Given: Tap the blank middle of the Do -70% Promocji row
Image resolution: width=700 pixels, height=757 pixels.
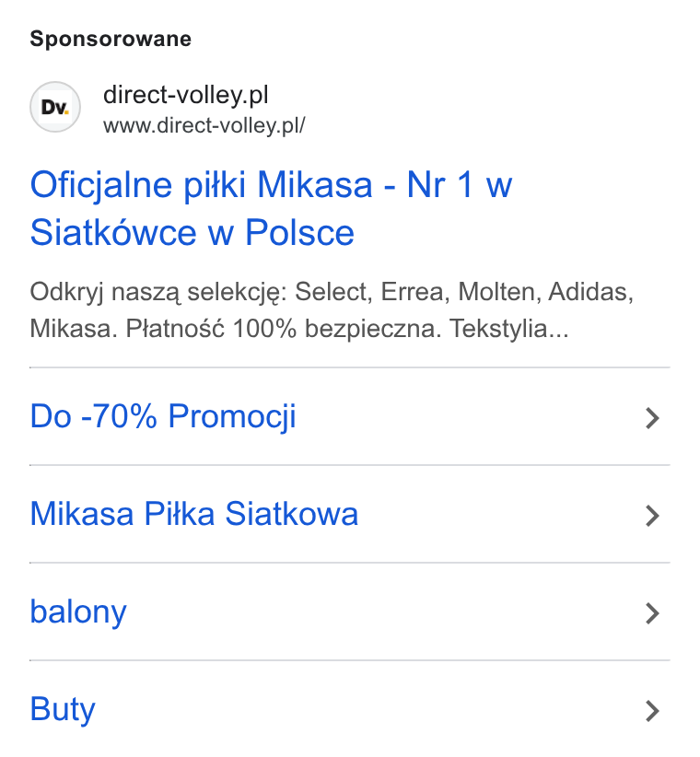Looking at the screenshot, I should [471, 417].
